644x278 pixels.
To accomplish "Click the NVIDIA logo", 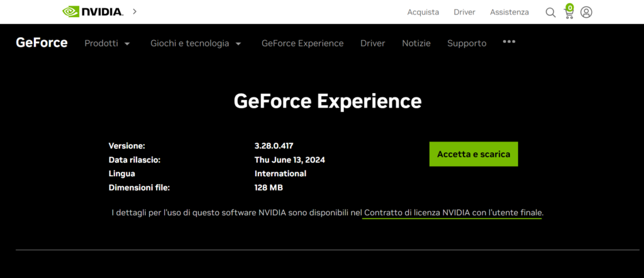I will coord(93,11).
